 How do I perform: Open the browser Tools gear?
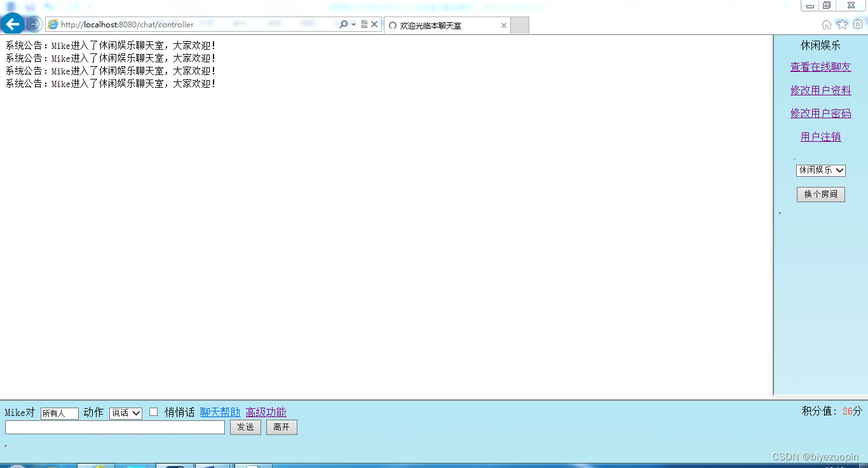click(858, 24)
